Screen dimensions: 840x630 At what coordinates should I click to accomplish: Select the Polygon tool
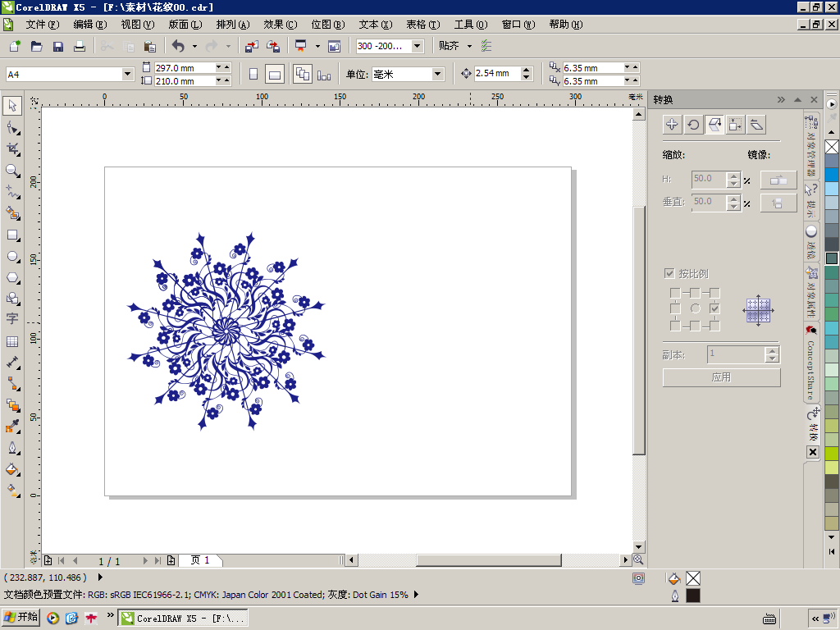point(12,278)
